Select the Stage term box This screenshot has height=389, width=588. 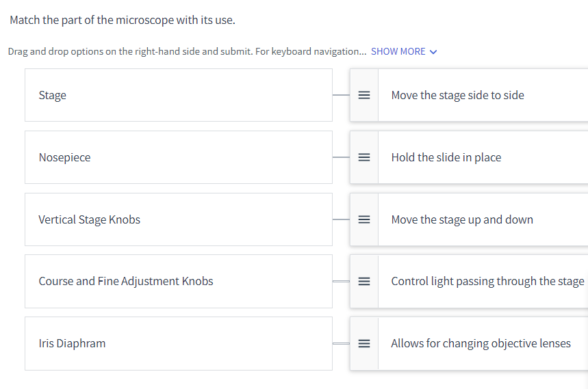point(178,95)
